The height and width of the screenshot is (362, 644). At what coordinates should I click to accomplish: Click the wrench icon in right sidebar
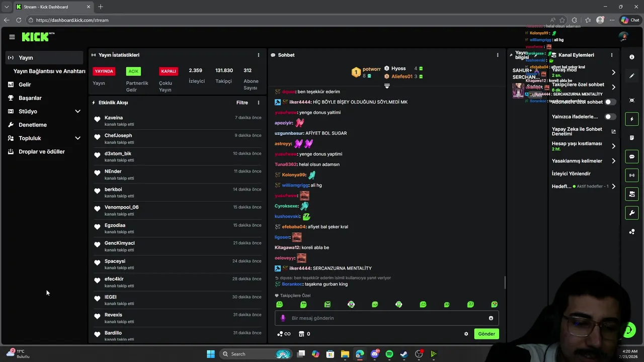pyautogui.click(x=632, y=213)
